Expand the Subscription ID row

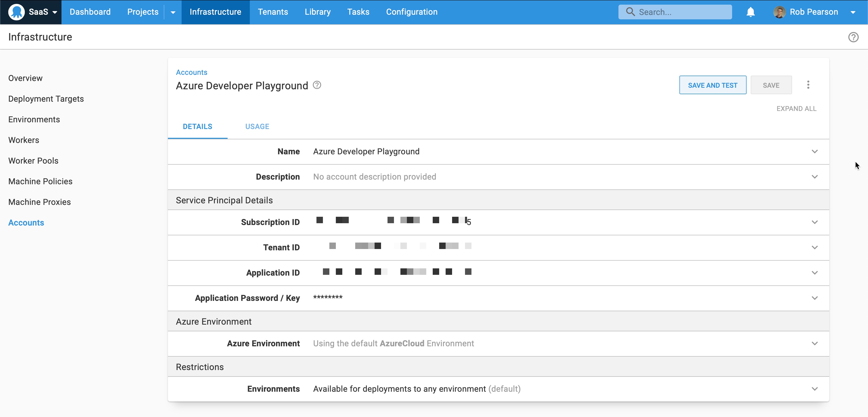point(815,222)
